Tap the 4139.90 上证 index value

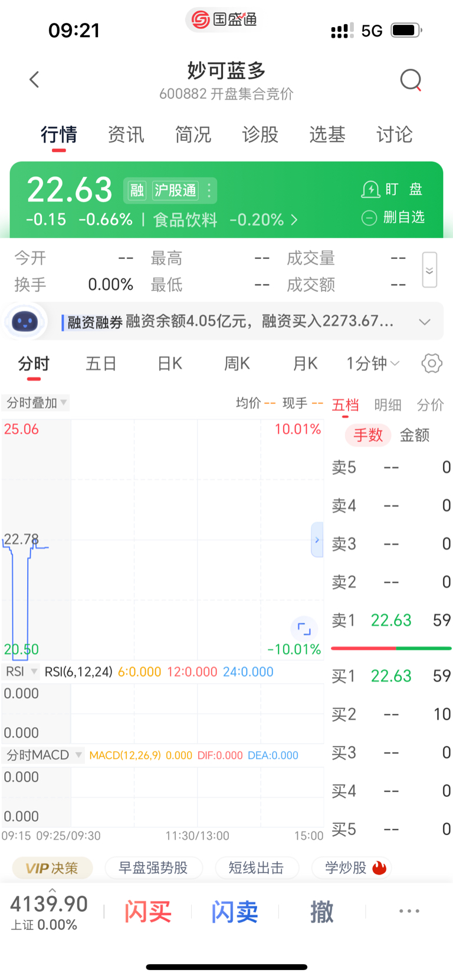coord(49,904)
